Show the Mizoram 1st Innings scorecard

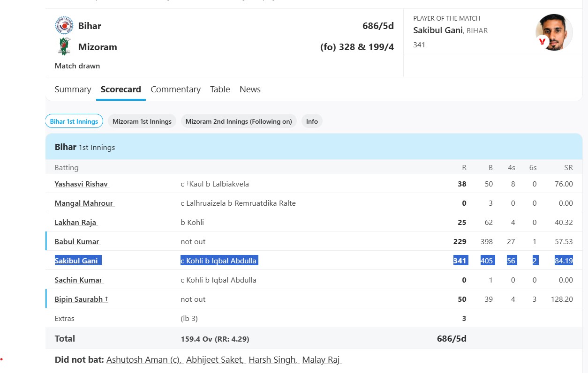coord(142,121)
